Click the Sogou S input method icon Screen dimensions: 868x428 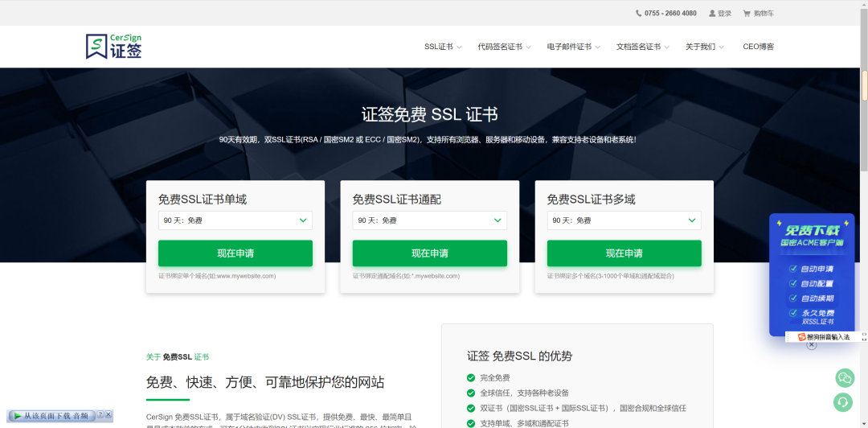tap(801, 337)
